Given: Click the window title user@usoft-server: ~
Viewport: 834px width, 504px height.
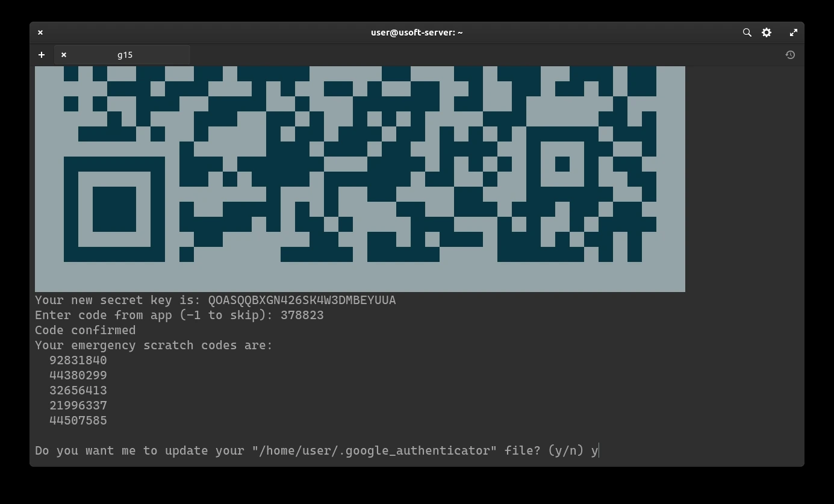Looking at the screenshot, I should 417,33.
